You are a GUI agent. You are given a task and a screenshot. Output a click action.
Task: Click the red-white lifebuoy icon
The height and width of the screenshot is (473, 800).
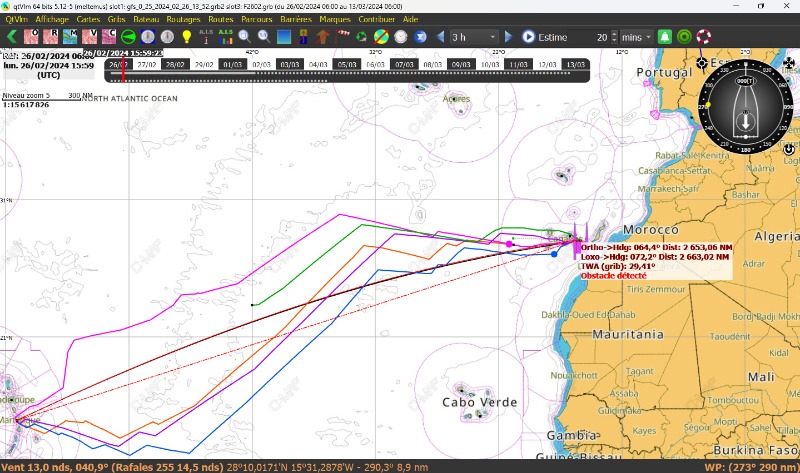click(x=704, y=37)
